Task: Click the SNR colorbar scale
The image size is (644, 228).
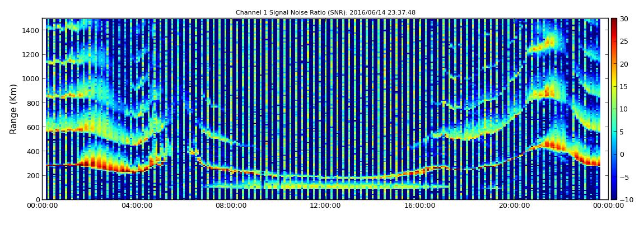Action: click(x=614, y=109)
